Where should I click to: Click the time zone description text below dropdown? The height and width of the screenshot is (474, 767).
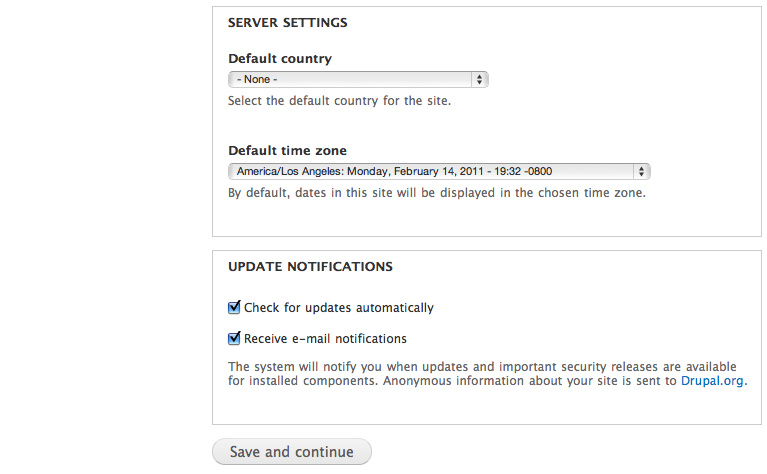436,193
